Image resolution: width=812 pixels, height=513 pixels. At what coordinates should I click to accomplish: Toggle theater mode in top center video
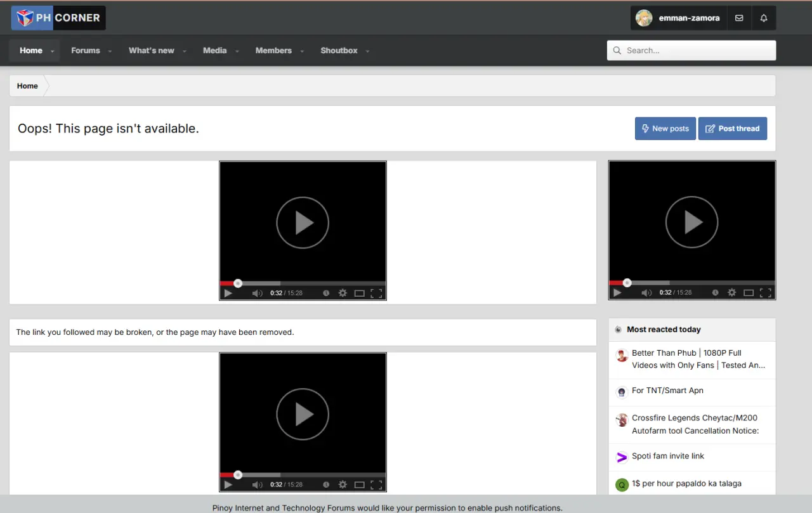tap(360, 293)
